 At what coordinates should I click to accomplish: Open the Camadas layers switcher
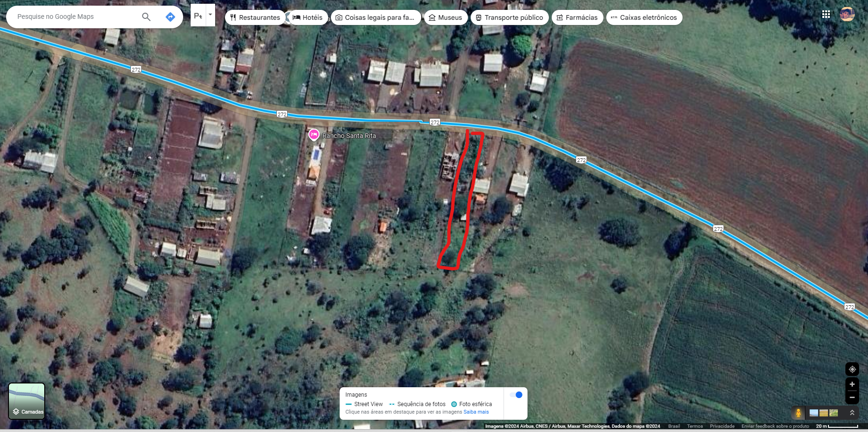coord(27,401)
